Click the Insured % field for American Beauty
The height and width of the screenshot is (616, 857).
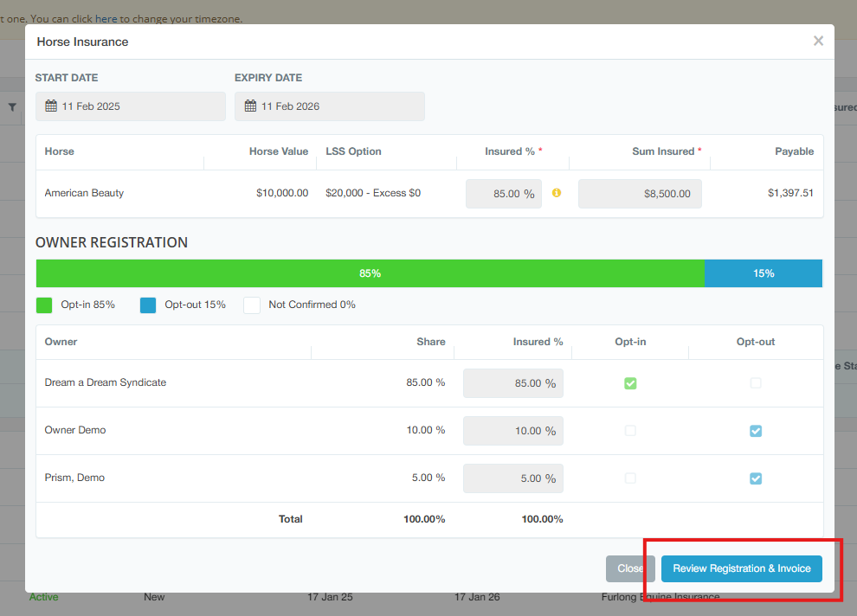click(504, 194)
